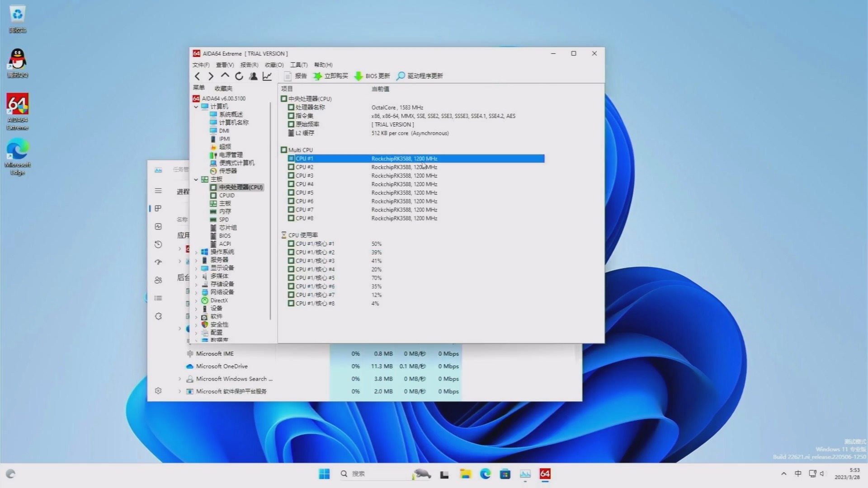Expand the 多媒体 tree node

pyautogui.click(x=196, y=277)
